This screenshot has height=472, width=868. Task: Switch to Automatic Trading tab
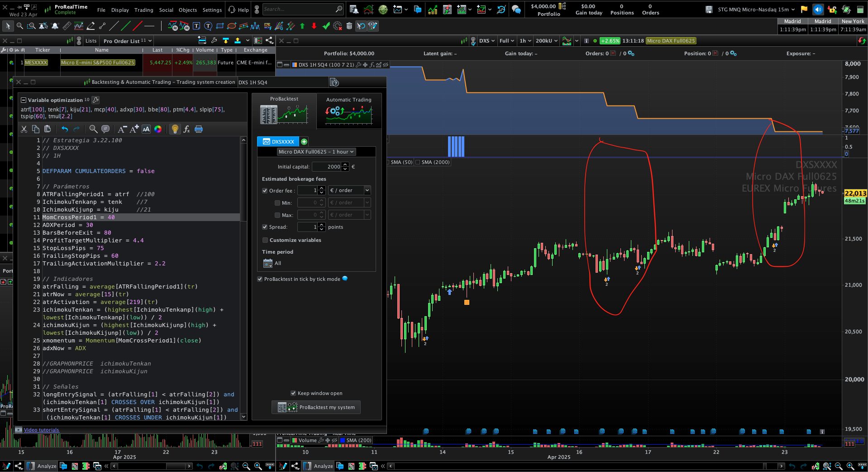point(348,111)
